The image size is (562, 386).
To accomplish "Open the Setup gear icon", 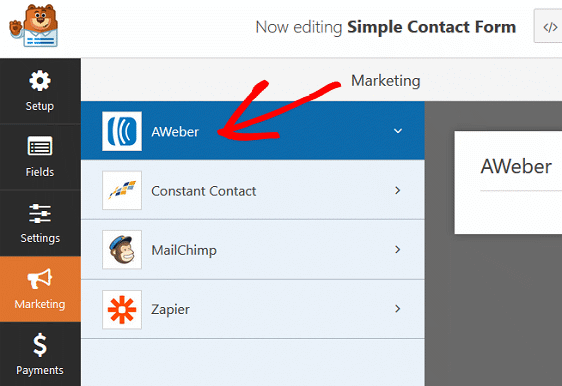I will point(40,81).
